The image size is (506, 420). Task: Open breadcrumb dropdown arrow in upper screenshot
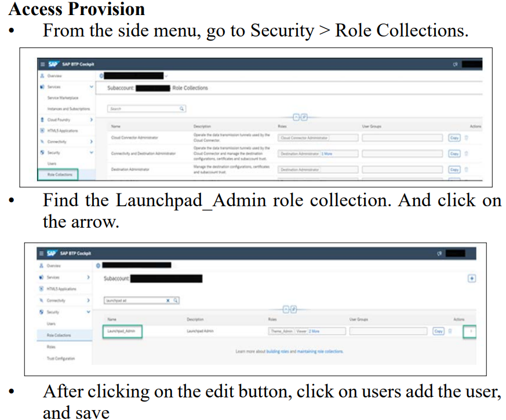pyautogui.click(x=166, y=76)
